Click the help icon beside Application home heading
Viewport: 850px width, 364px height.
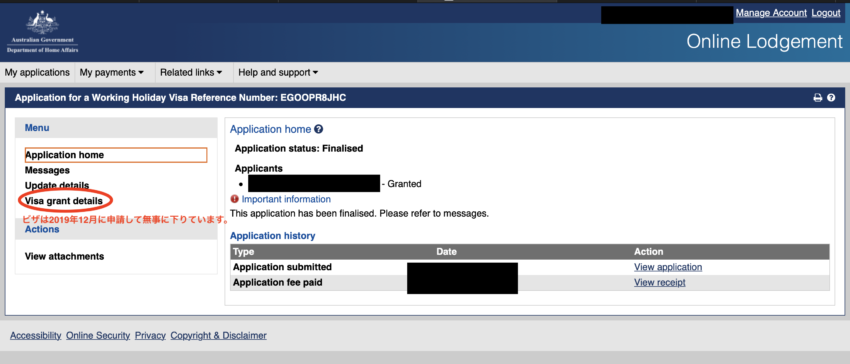(x=319, y=129)
